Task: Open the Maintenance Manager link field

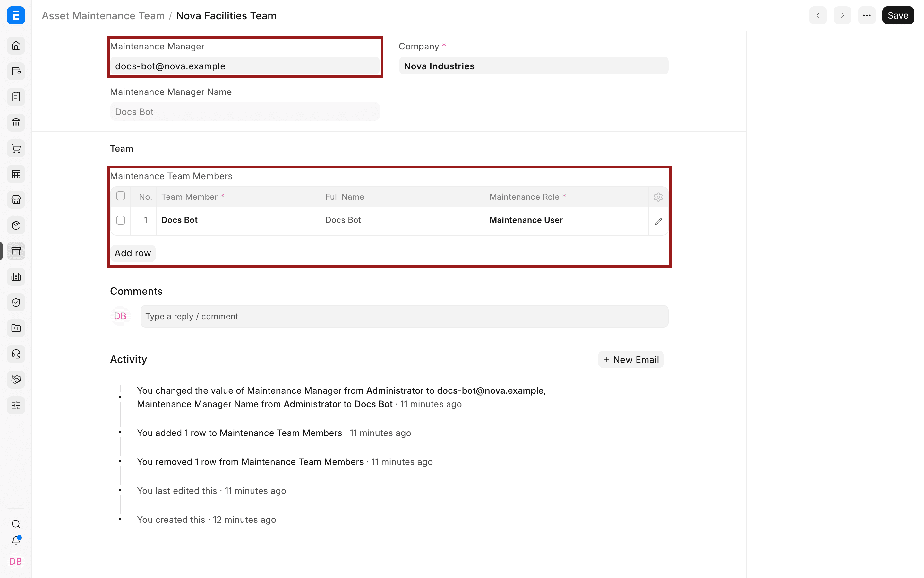Action: click(245, 66)
